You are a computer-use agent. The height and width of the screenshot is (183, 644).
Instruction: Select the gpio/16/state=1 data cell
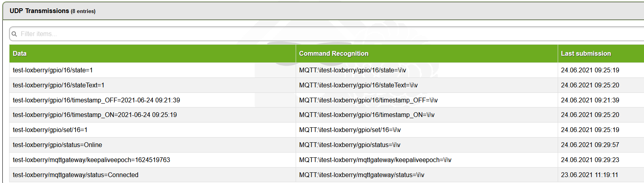(x=53, y=70)
